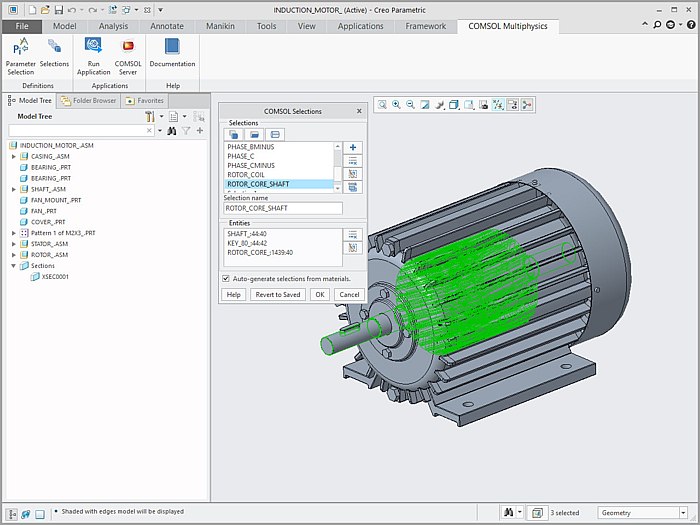Click the Selection name input field
Viewport: 700px width, 525px height.
tap(283, 208)
